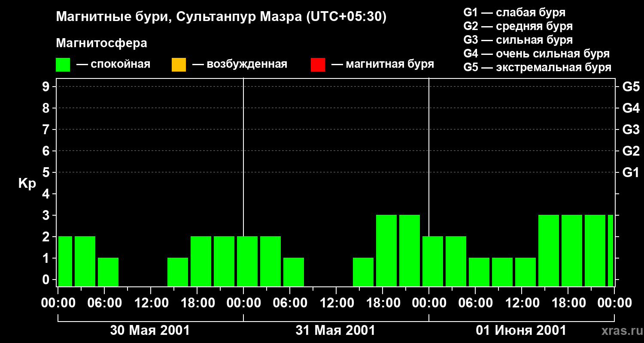Click the Kp 2 bar at 00:00–03:00 on 01 Июня

click(433, 261)
